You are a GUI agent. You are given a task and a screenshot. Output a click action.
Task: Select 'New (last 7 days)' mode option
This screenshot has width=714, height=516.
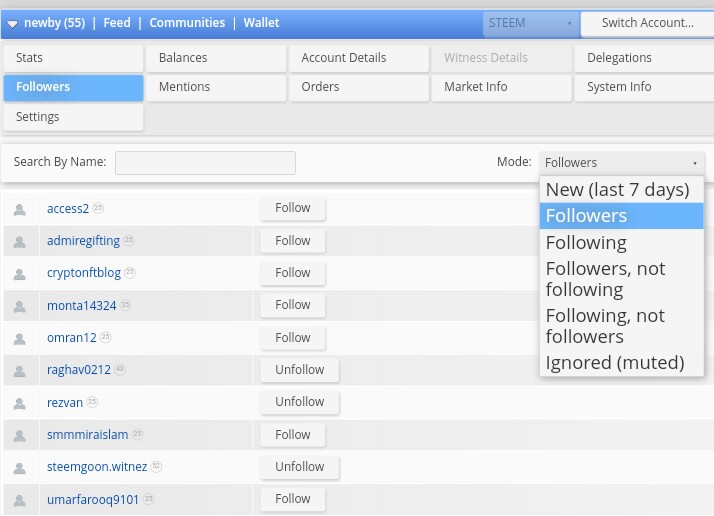(x=617, y=189)
